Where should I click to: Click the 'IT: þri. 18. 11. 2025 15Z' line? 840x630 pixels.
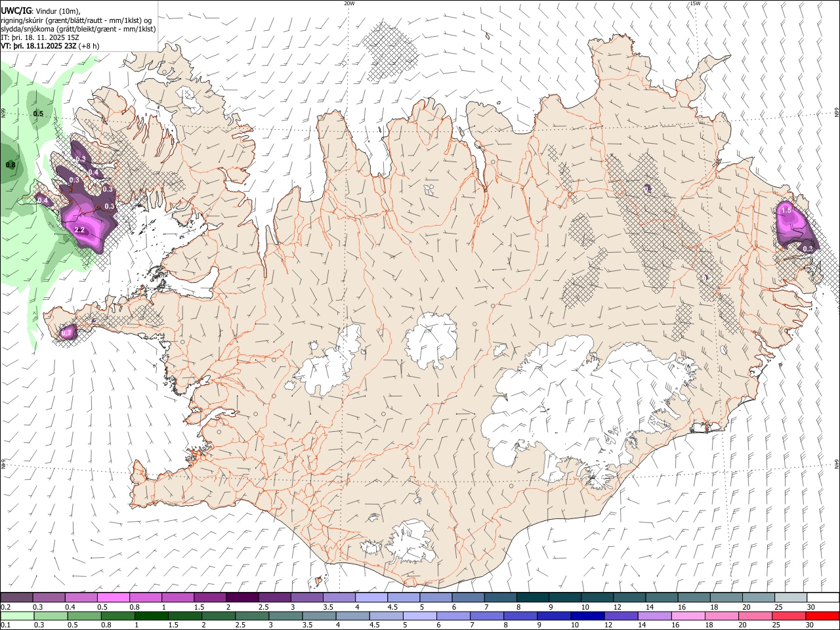tap(39, 37)
